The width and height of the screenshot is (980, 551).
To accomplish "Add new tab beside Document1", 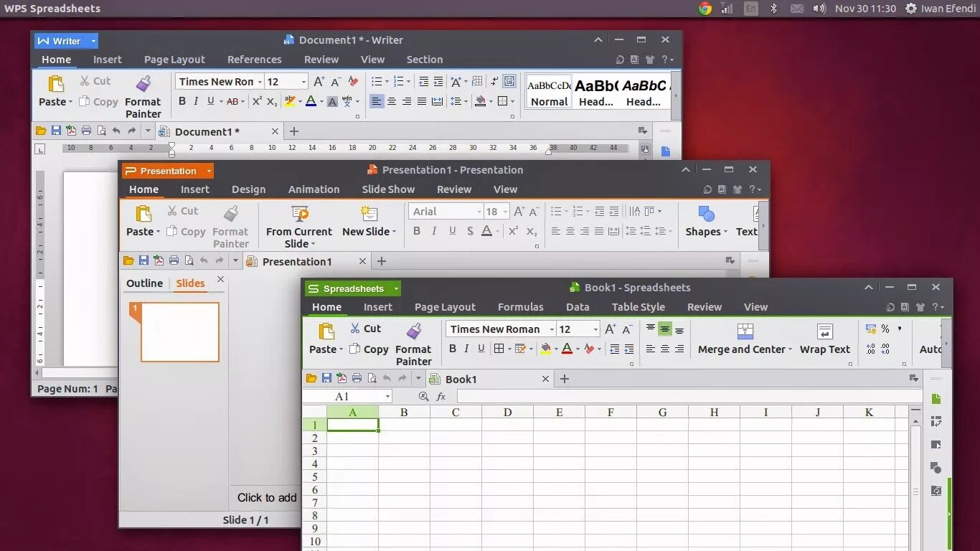I will click(x=293, y=131).
